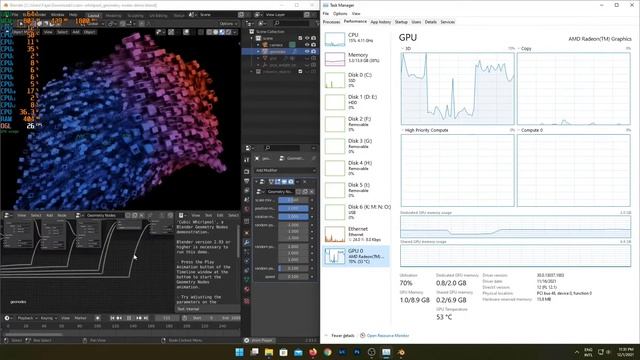640x360 pixels.
Task: Click the timeline horizontal scrollbar
Action: [x=34, y=334]
